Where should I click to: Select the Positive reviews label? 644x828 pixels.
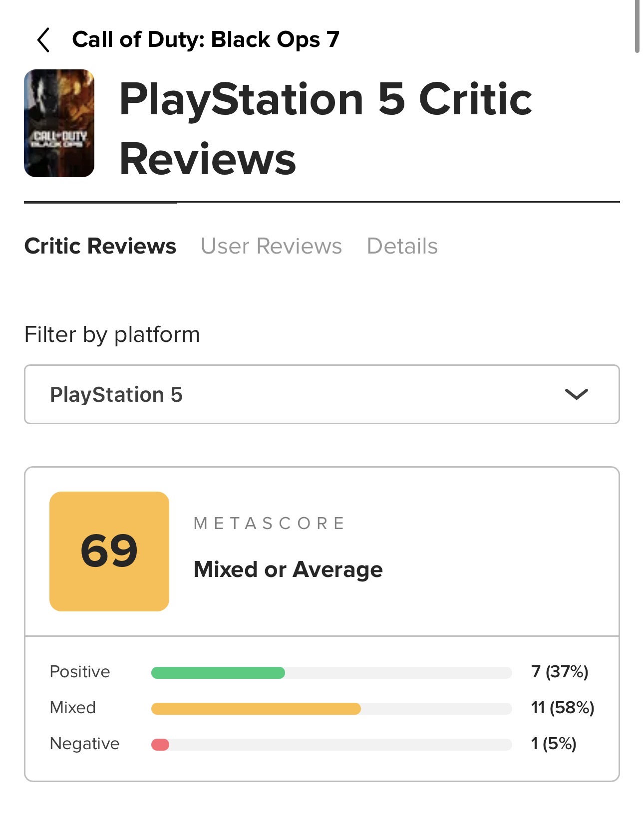[x=80, y=672]
